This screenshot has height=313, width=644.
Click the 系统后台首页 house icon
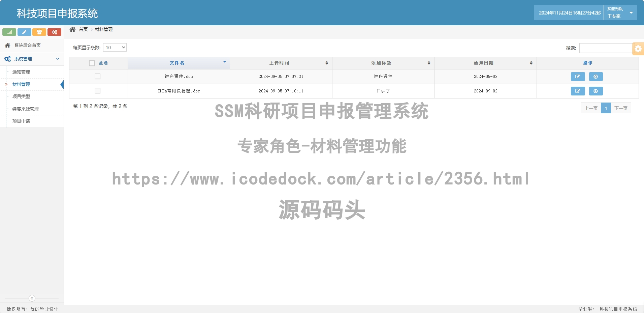click(x=7, y=45)
